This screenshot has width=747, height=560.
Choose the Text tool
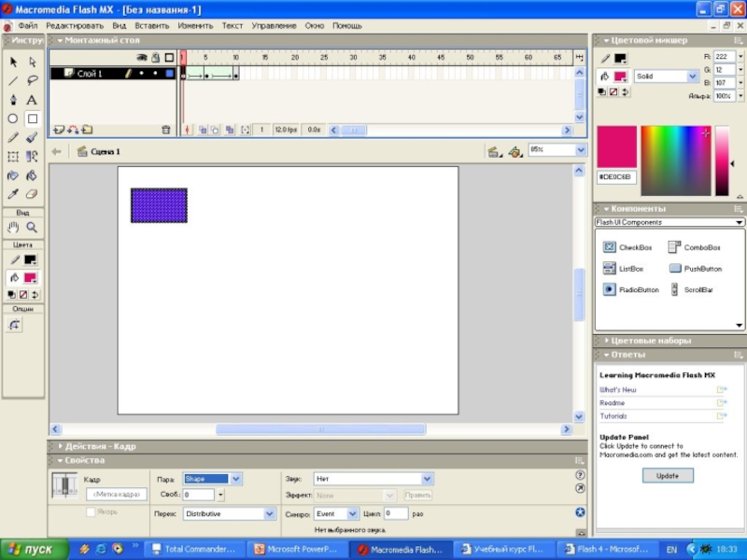tap(32, 100)
